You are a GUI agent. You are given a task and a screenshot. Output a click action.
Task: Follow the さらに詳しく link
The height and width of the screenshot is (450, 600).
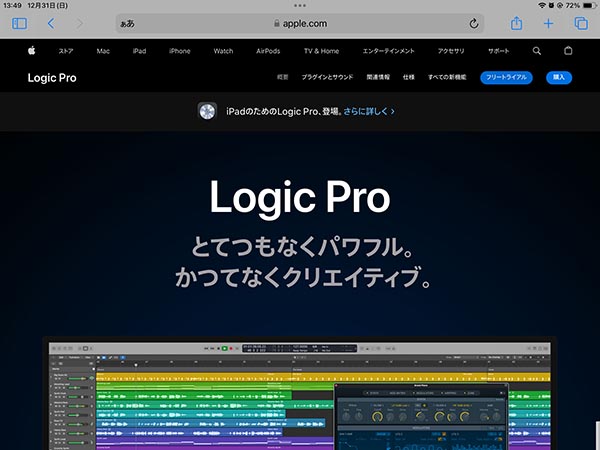[369, 111]
